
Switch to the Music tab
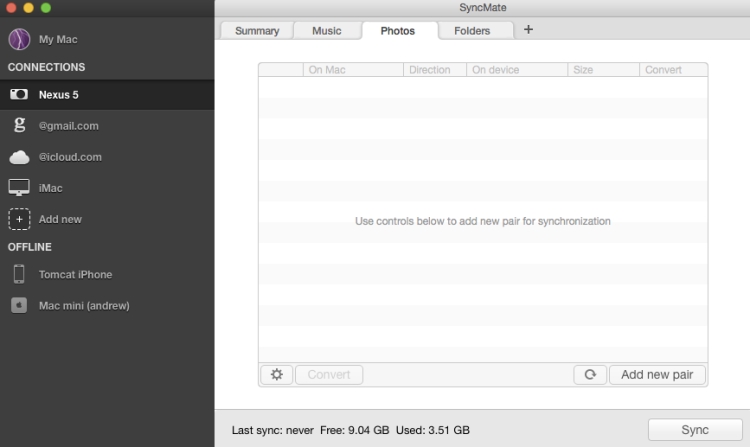tap(327, 31)
